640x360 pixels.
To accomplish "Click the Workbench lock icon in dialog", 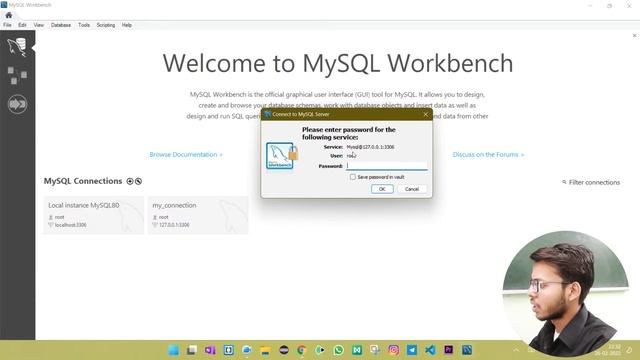I will tap(282, 156).
